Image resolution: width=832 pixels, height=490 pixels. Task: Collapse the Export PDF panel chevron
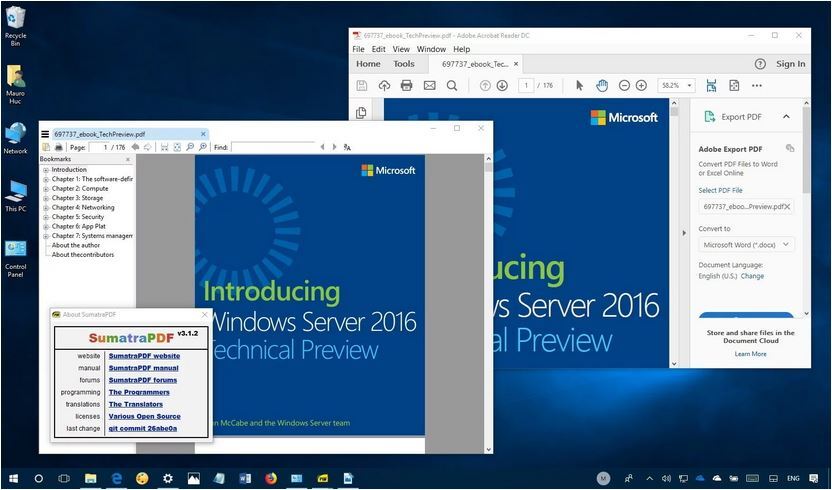(x=786, y=117)
